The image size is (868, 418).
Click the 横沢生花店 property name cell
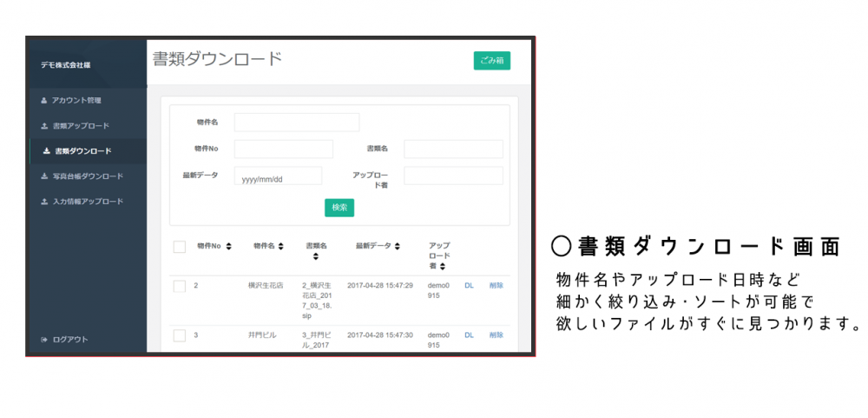tap(265, 286)
